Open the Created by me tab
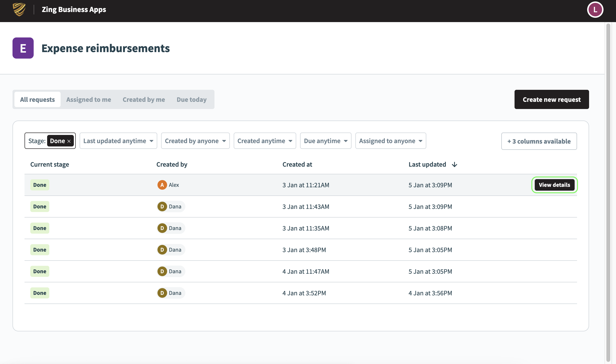The width and height of the screenshot is (616, 364). tap(144, 100)
